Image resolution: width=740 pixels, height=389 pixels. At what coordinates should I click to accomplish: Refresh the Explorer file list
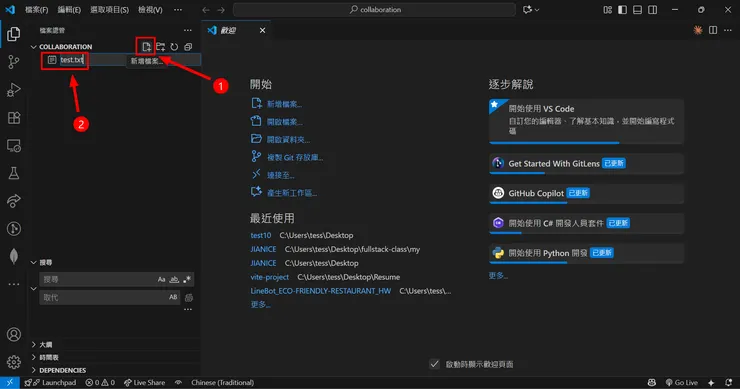[x=174, y=47]
